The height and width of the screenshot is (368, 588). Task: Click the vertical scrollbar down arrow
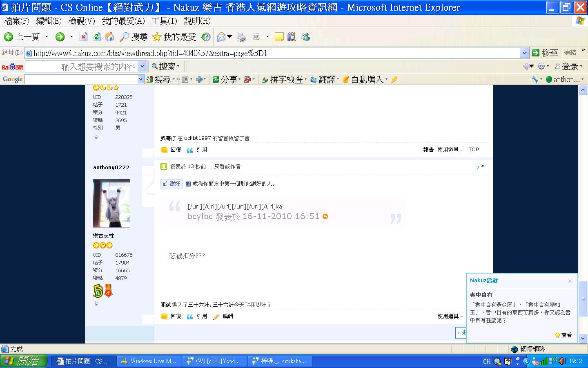(583, 339)
